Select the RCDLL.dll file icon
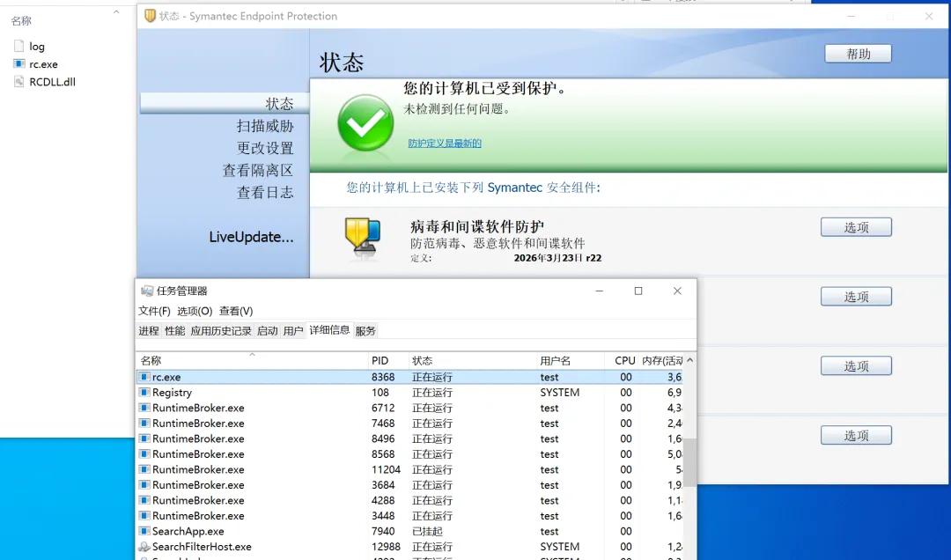 pyautogui.click(x=18, y=81)
